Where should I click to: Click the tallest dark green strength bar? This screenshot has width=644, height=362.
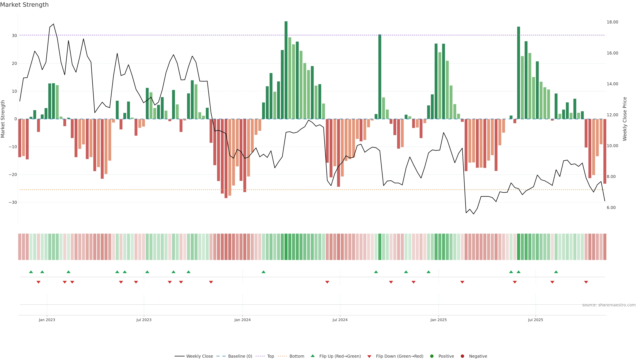click(x=286, y=70)
